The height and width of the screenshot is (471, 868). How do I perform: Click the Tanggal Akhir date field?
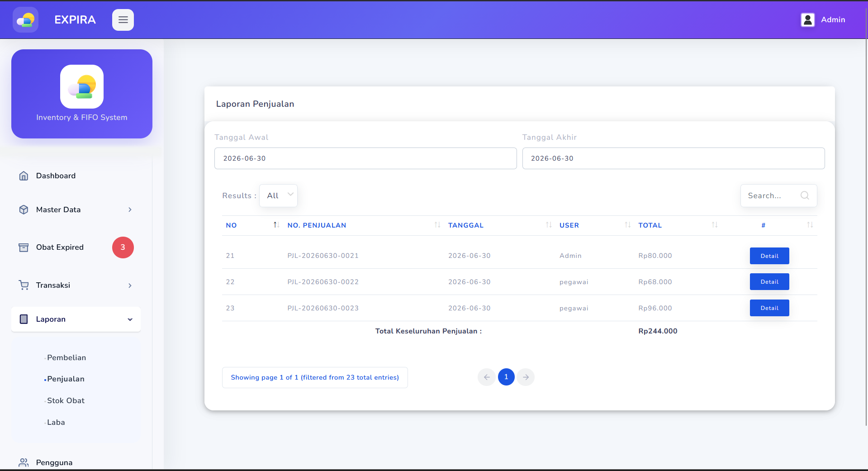tap(674, 158)
